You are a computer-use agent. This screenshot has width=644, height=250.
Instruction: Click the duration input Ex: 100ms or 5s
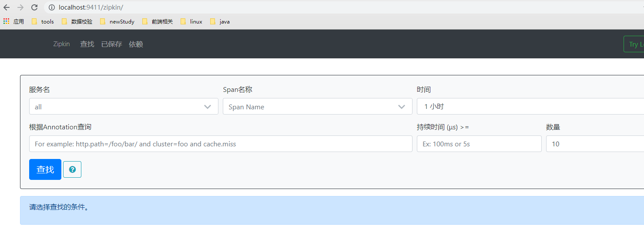[x=479, y=144]
